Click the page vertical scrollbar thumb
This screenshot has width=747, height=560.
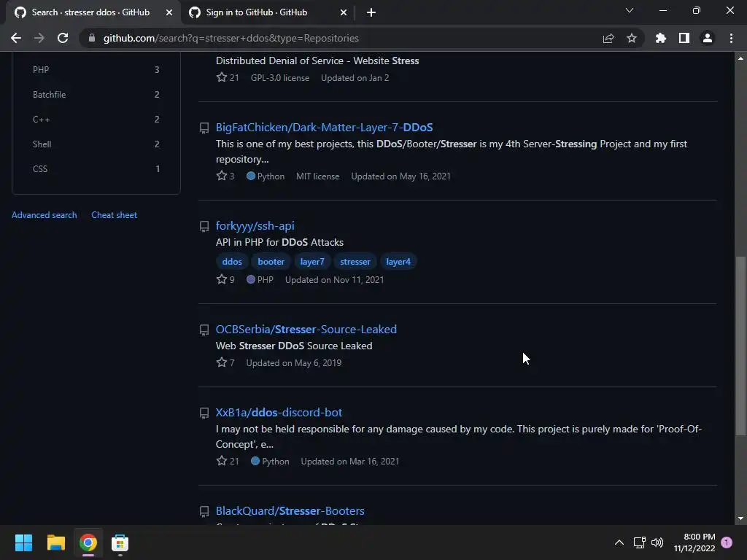pyautogui.click(x=740, y=346)
